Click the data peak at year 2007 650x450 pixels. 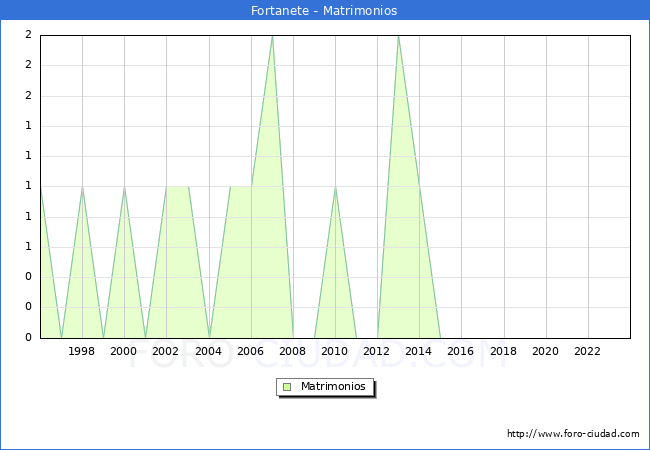272,37
